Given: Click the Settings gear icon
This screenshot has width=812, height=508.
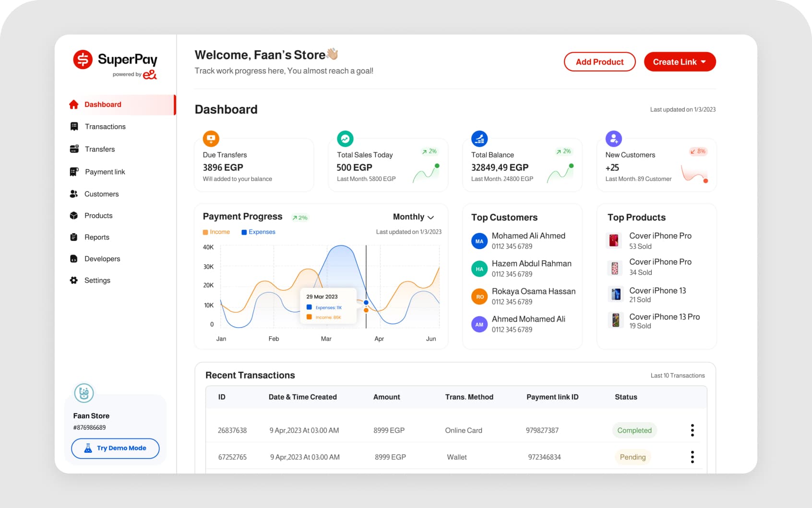Looking at the screenshot, I should click(73, 280).
